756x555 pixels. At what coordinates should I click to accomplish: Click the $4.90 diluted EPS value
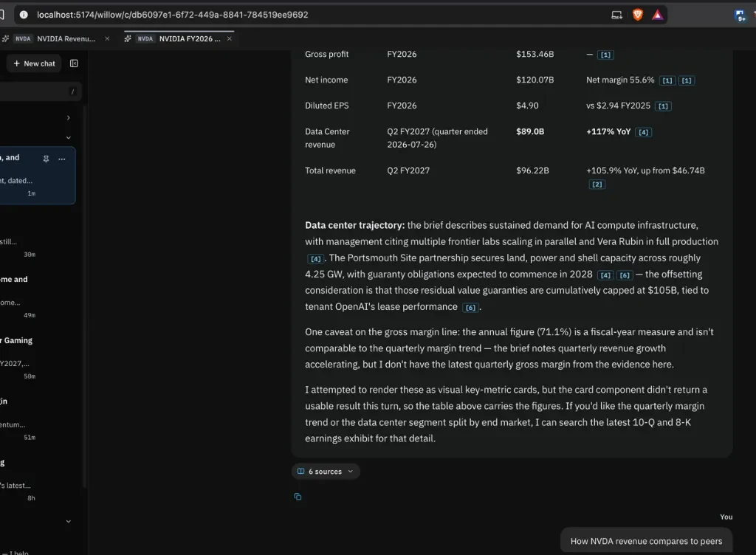(527, 106)
